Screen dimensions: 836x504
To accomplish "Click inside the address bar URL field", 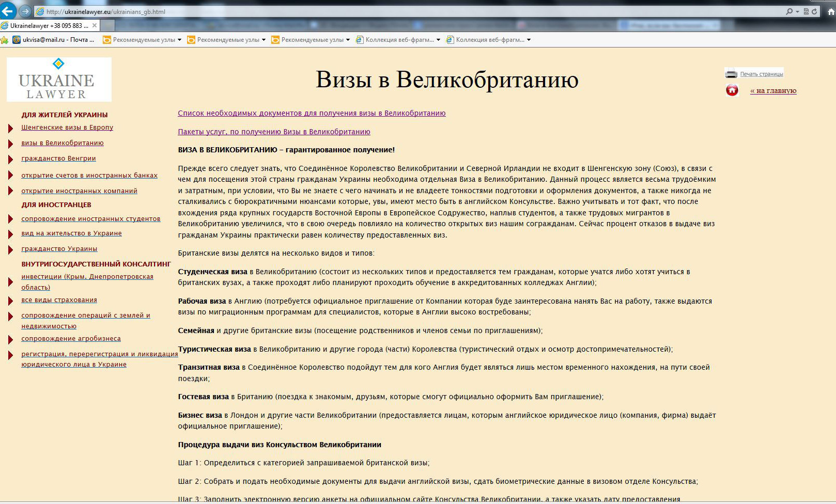I will click(x=207, y=10).
